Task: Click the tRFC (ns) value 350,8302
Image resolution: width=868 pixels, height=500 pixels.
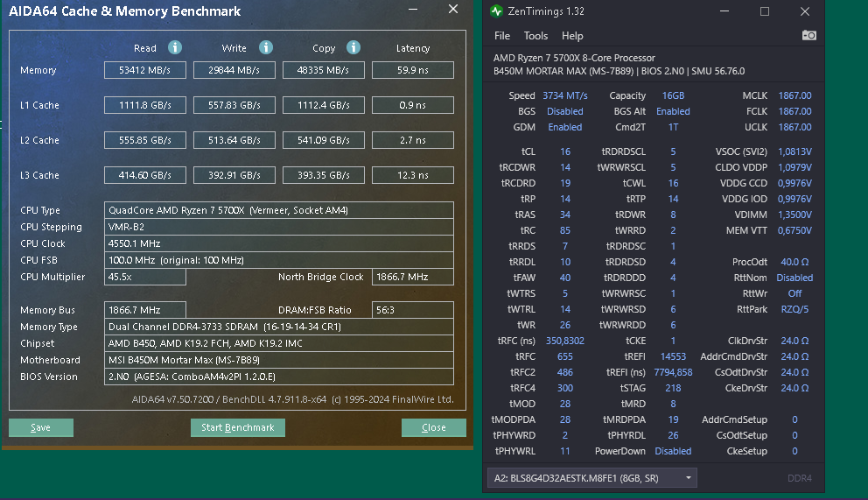Action: (x=564, y=342)
